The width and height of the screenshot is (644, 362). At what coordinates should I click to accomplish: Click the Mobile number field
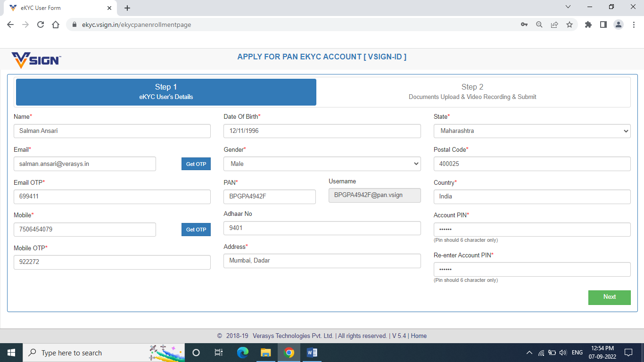tap(85, 230)
